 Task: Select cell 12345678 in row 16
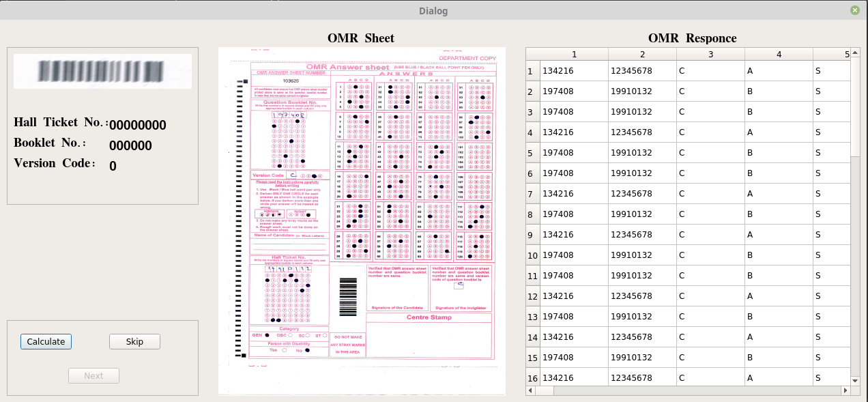coord(642,378)
